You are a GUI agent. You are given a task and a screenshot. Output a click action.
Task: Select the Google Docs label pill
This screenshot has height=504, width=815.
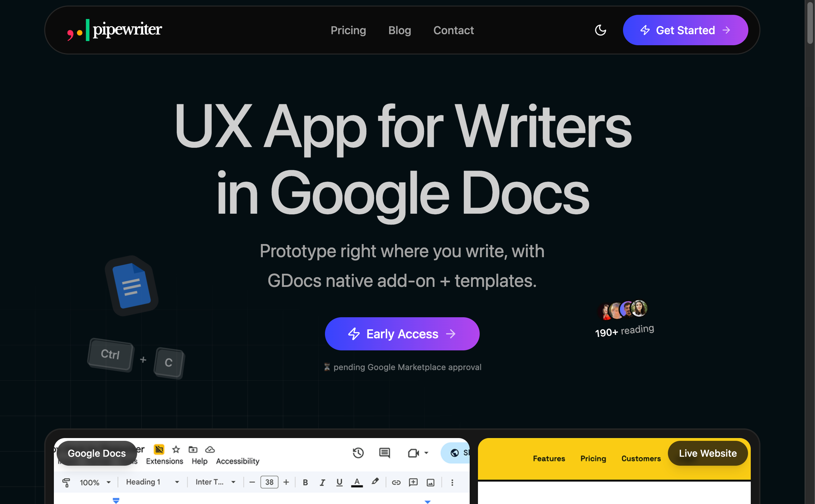97,453
